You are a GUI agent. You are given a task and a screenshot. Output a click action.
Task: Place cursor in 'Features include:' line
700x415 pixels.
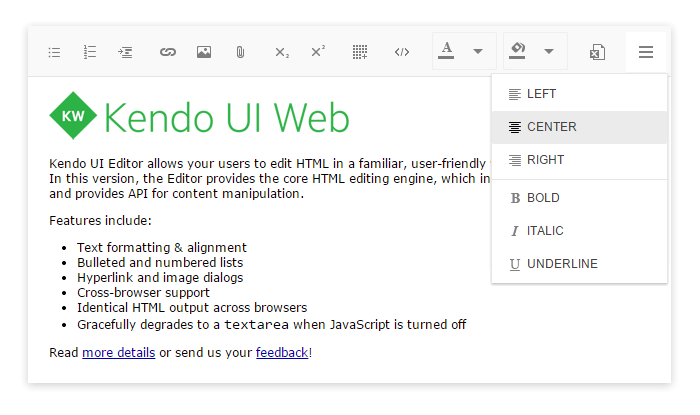[x=100, y=220]
